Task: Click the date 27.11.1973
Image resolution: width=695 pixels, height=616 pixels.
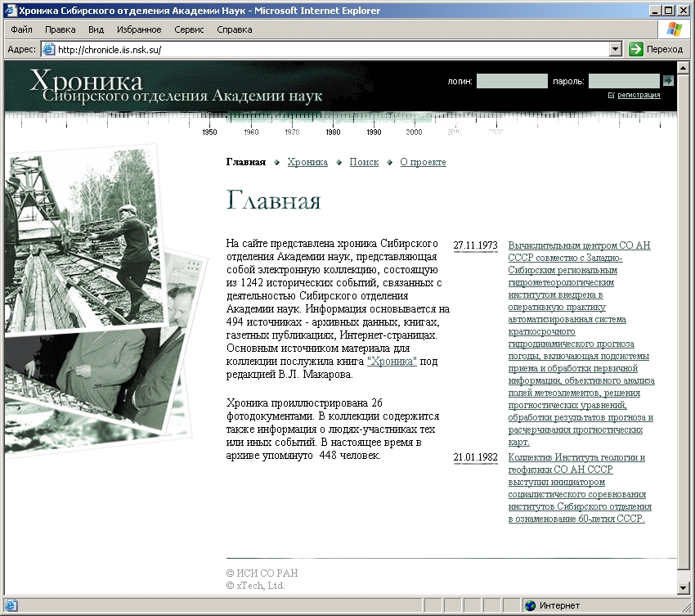Action: [475, 245]
